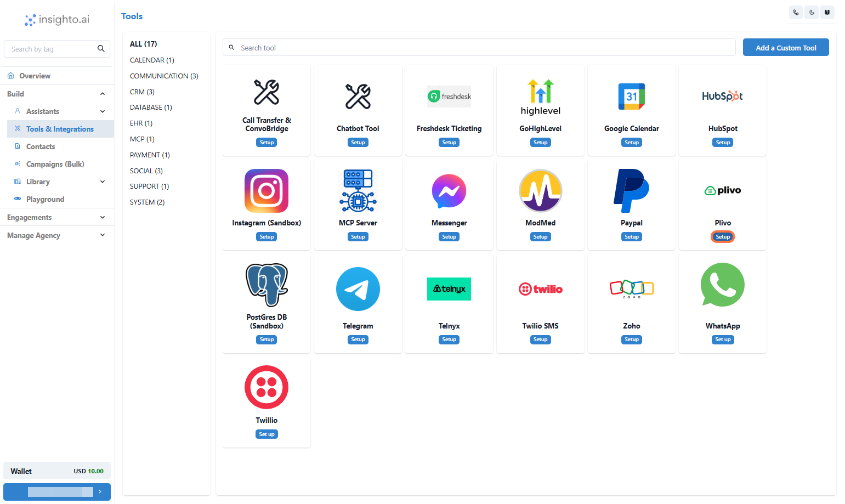The height and width of the screenshot is (504, 845).
Task: Filter tools by DATABASE (1)
Action: pos(151,107)
